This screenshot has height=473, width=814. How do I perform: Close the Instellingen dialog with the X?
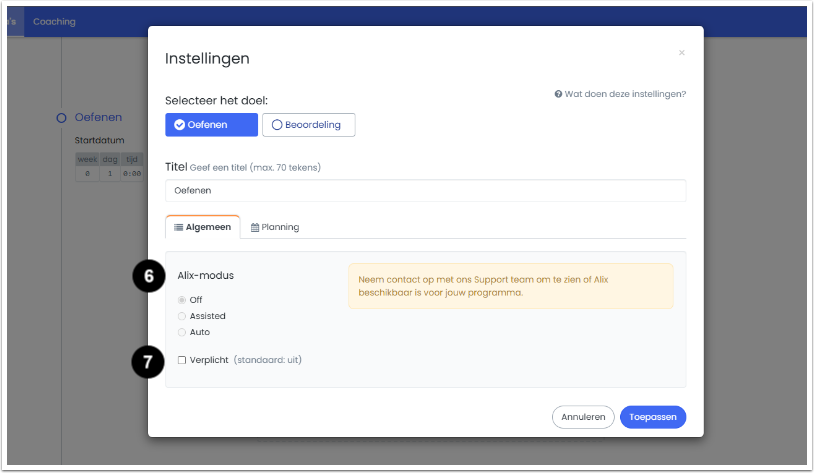(682, 53)
